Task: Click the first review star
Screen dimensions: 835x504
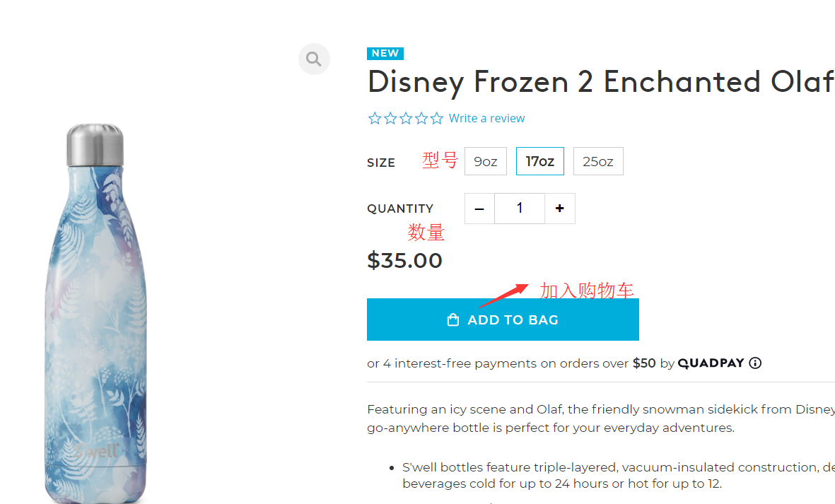Action: coord(375,119)
